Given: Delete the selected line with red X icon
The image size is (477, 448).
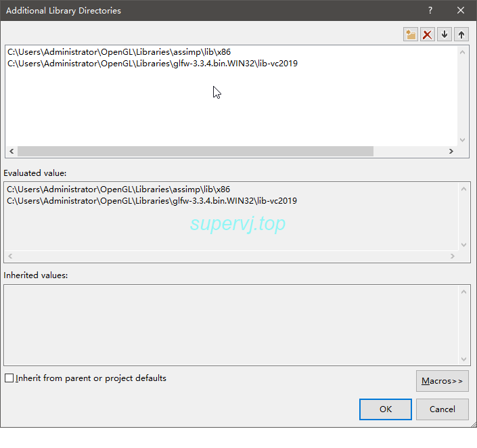Looking at the screenshot, I should click(428, 35).
